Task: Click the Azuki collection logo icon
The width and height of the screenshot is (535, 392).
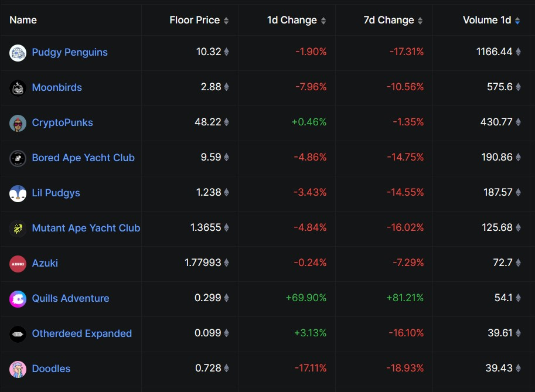Action: [x=18, y=263]
